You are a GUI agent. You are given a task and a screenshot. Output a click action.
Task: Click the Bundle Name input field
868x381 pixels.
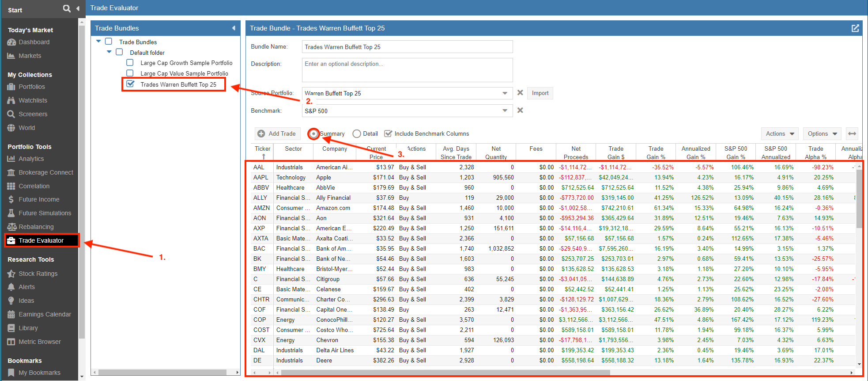(x=407, y=47)
